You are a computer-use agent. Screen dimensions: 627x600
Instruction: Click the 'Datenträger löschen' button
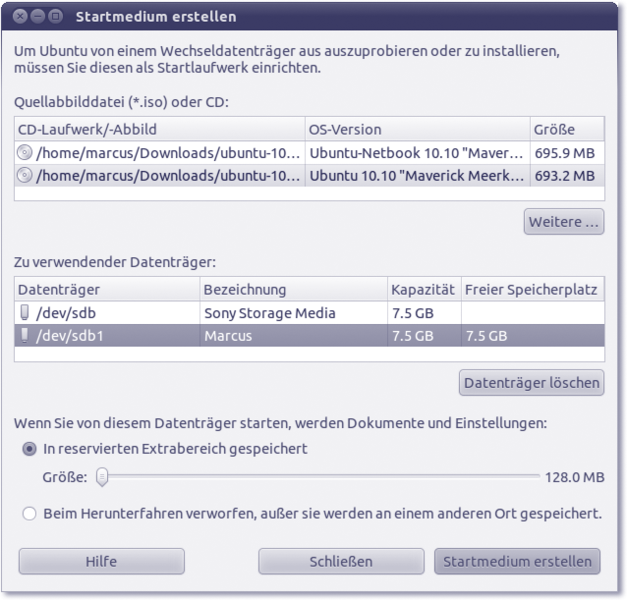(x=531, y=382)
